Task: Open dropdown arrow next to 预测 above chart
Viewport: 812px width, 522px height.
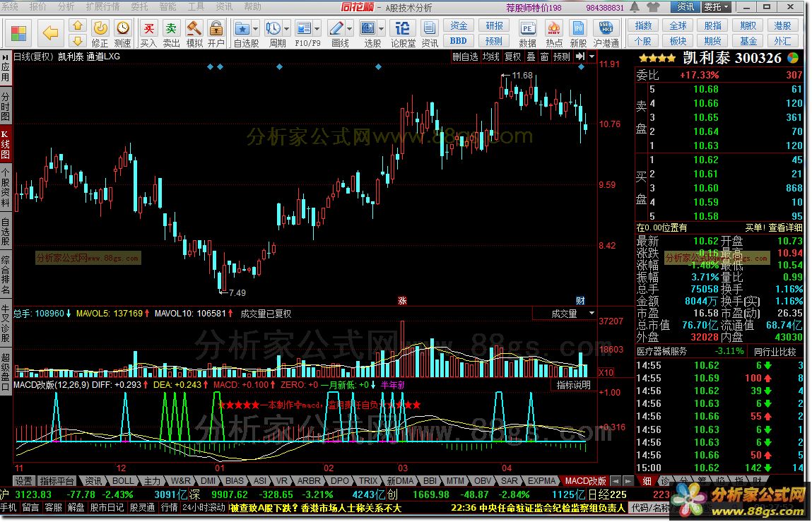Action: (x=592, y=56)
